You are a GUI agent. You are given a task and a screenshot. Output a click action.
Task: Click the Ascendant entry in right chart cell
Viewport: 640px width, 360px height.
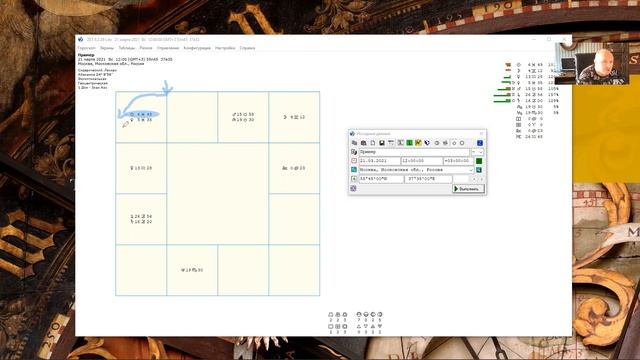click(x=293, y=168)
